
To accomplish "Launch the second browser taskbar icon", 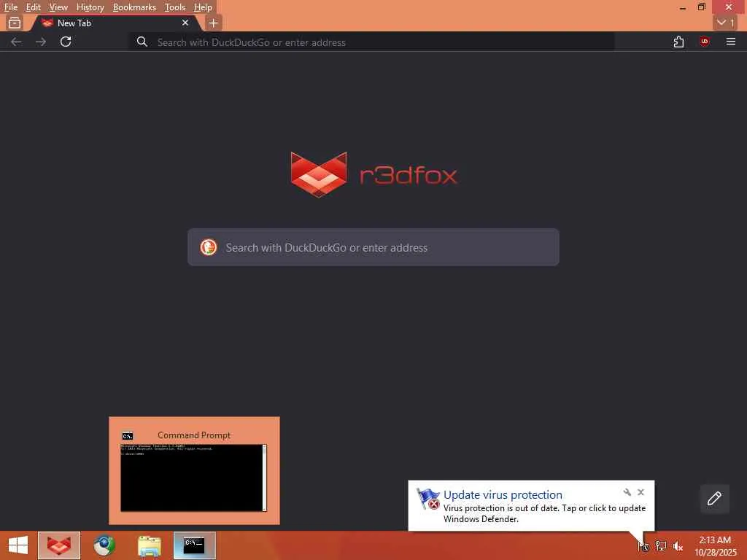I will pos(104,545).
